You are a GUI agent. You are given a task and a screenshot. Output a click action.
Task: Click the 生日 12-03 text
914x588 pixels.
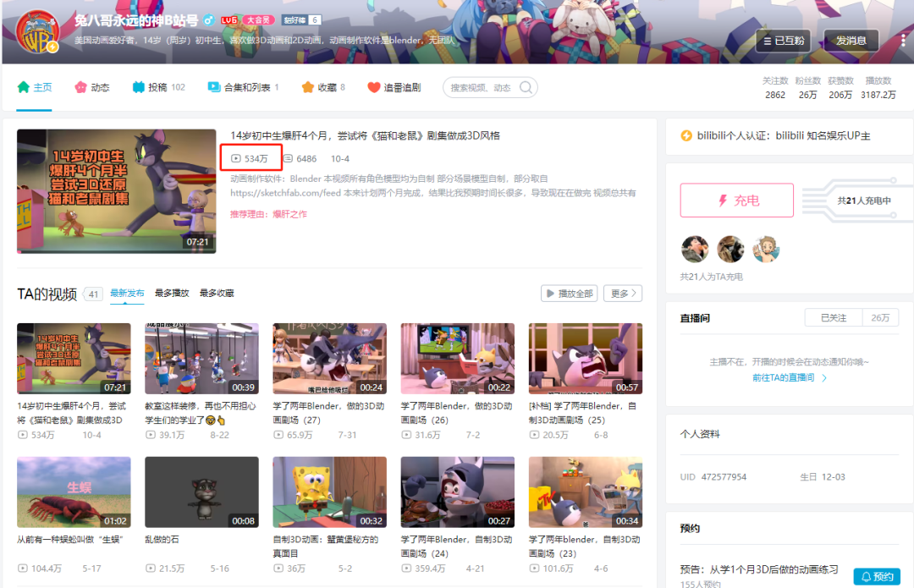coord(823,476)
